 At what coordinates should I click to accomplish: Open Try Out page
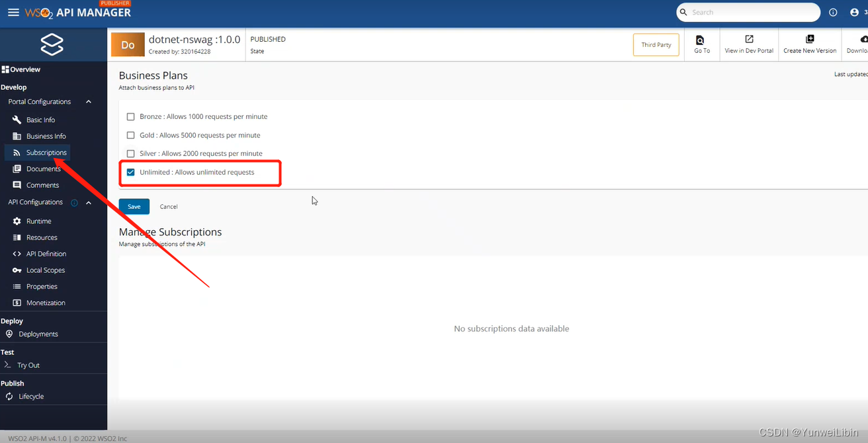(28, 365)
